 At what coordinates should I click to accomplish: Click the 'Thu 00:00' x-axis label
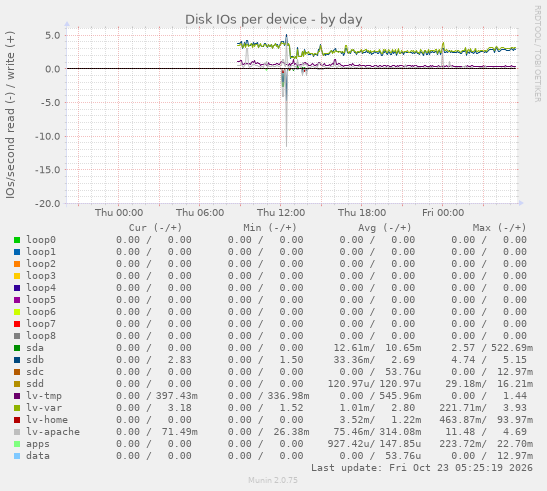[x=119, y=213]
